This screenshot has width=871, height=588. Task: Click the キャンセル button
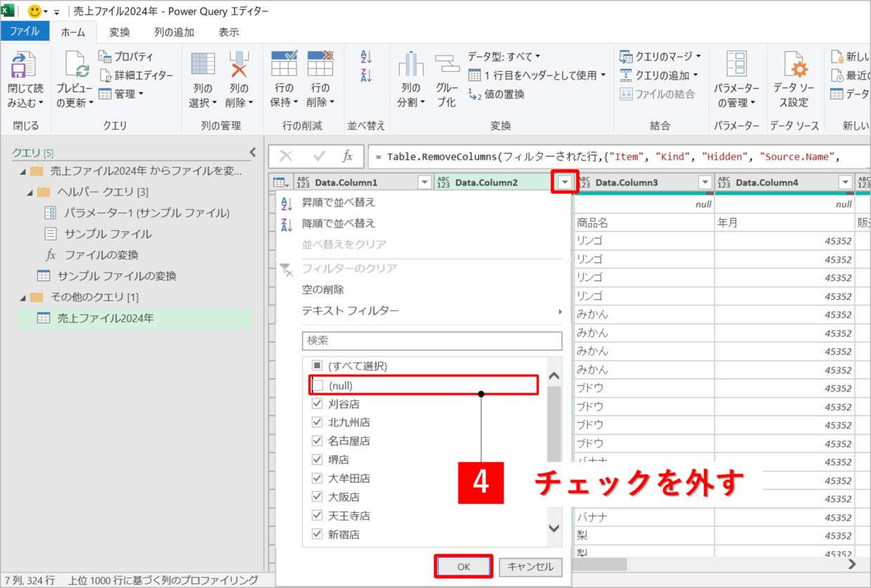(x=530, y=567)
